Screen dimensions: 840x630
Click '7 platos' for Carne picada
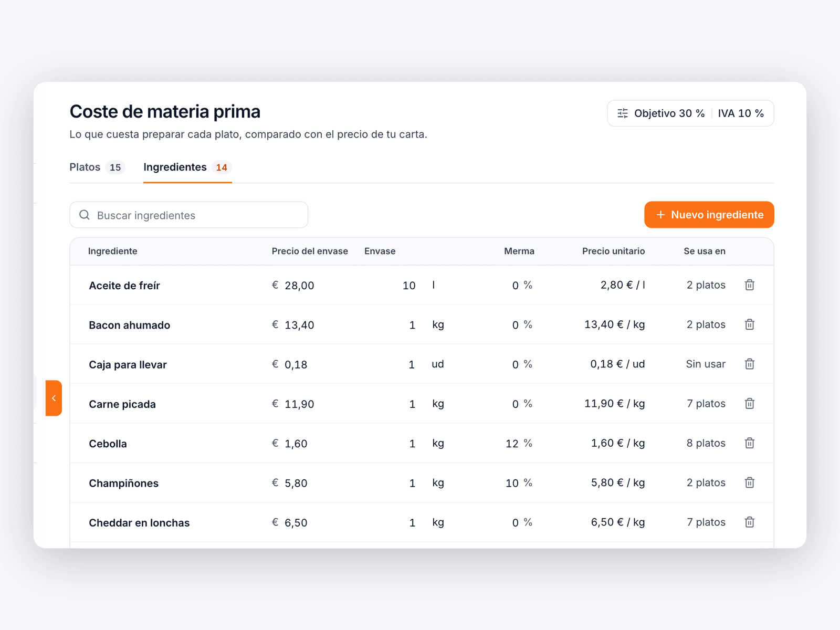[x=706, y=404]
